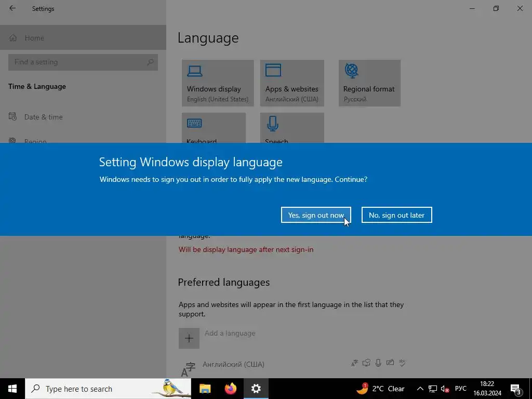
Task: Open the weather widget showing 2°C Clear
Action: coord(380,389)
